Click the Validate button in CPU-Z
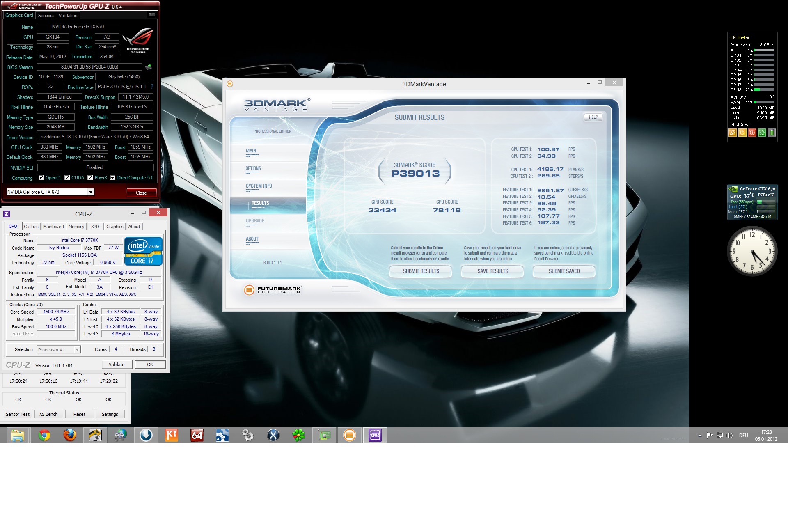788x532 pixels. click(x=117, y=365)
